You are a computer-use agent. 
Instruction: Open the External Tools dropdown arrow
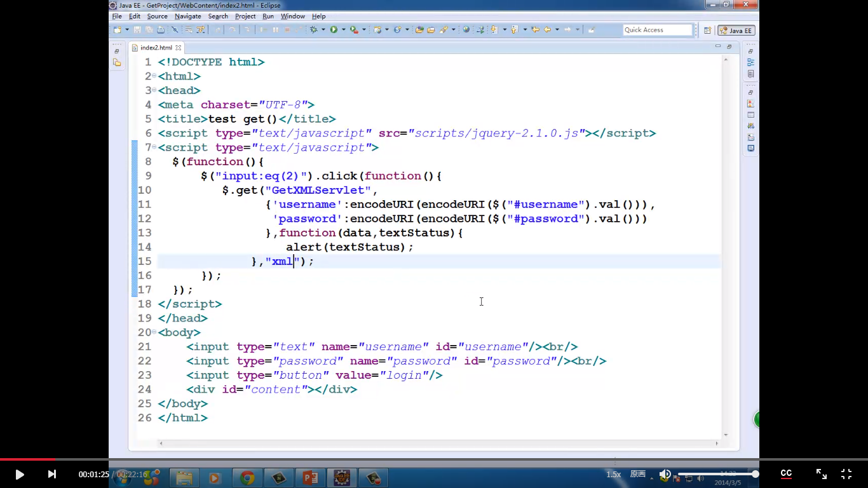click(x=364, y=29)
